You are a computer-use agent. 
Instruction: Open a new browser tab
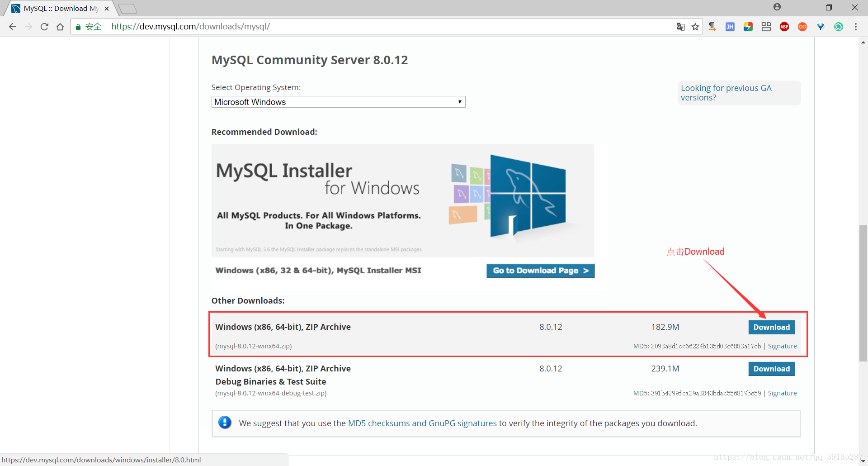[x=127, y=9]
